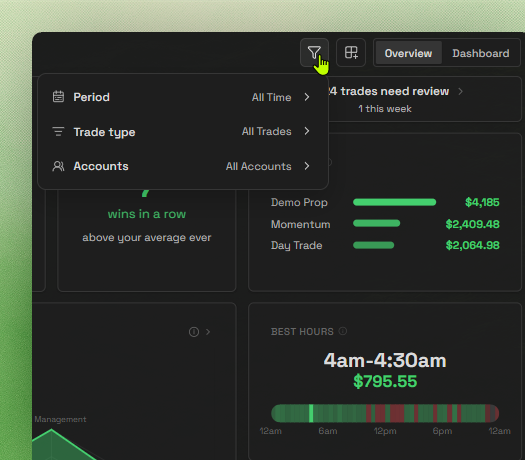This screenshot has height=460, width=525.
Task: Click the Day Trade progress bar
Action: point(373,245)
